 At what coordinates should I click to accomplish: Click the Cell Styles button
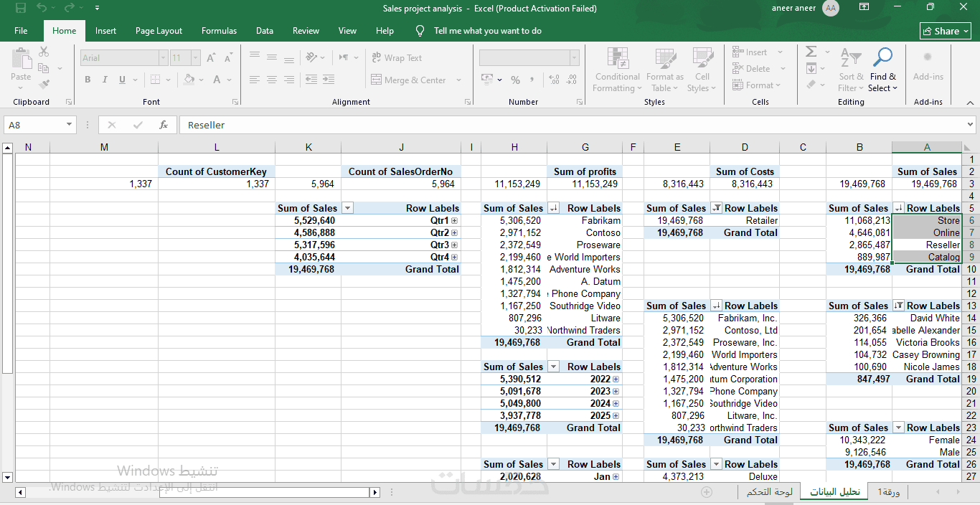pyautogui.click(x=702, y=70)
